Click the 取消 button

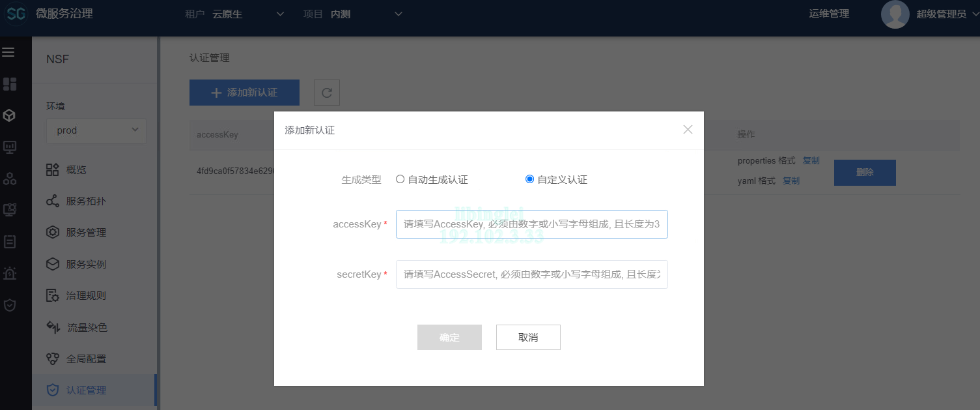(x=528, y=337)
